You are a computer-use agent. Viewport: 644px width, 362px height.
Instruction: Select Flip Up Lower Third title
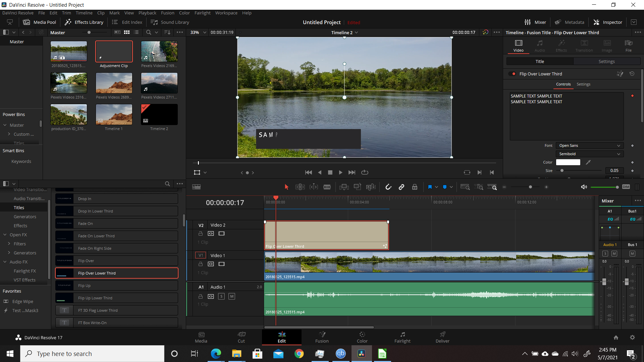pyautogui.click(x=117, y=298)
